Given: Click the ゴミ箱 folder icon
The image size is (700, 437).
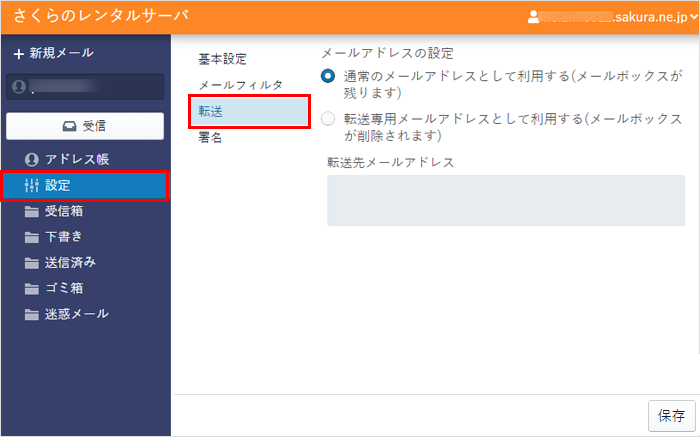Looking at the screenshot, I should click(x=31, y=289).
